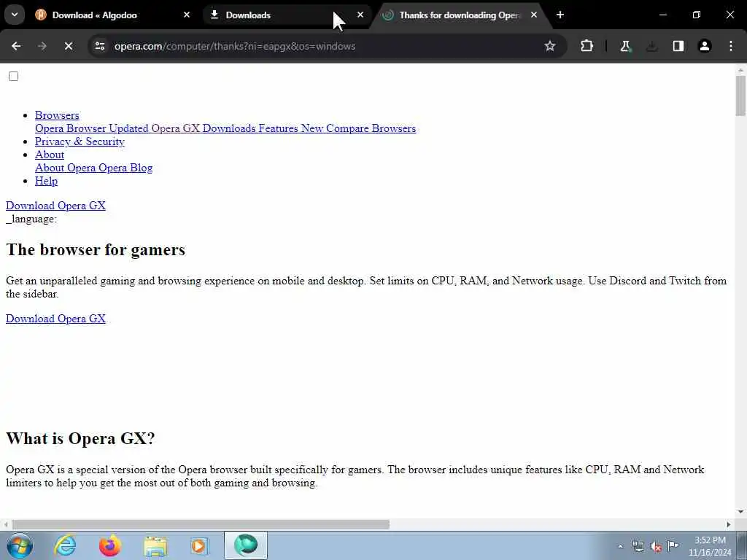The width and height of the screenshot is (747, 560).
Task: View site information icon in address bar
Action: click(x=99, y=46)
